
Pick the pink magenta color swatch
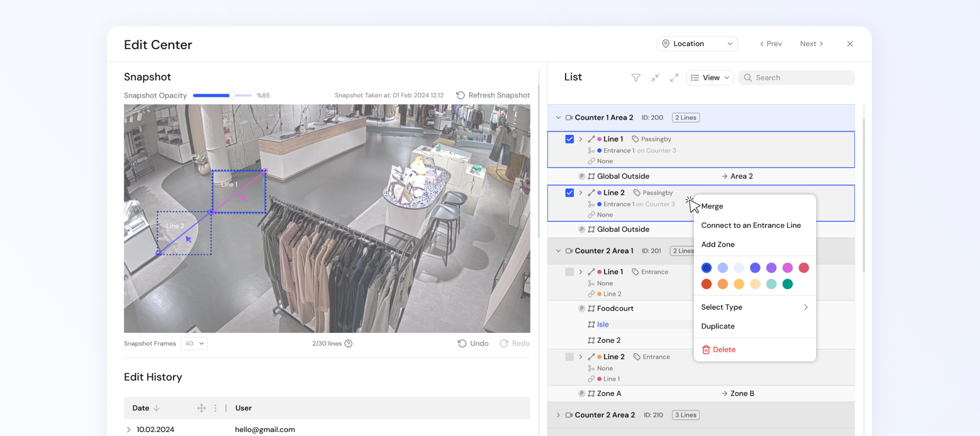pos(788,268)
